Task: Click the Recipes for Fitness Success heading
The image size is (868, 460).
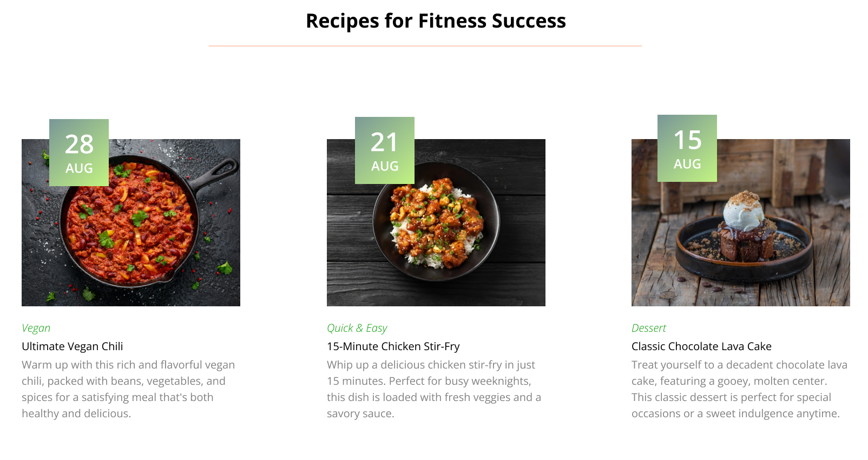Action: tap(436, 21)
